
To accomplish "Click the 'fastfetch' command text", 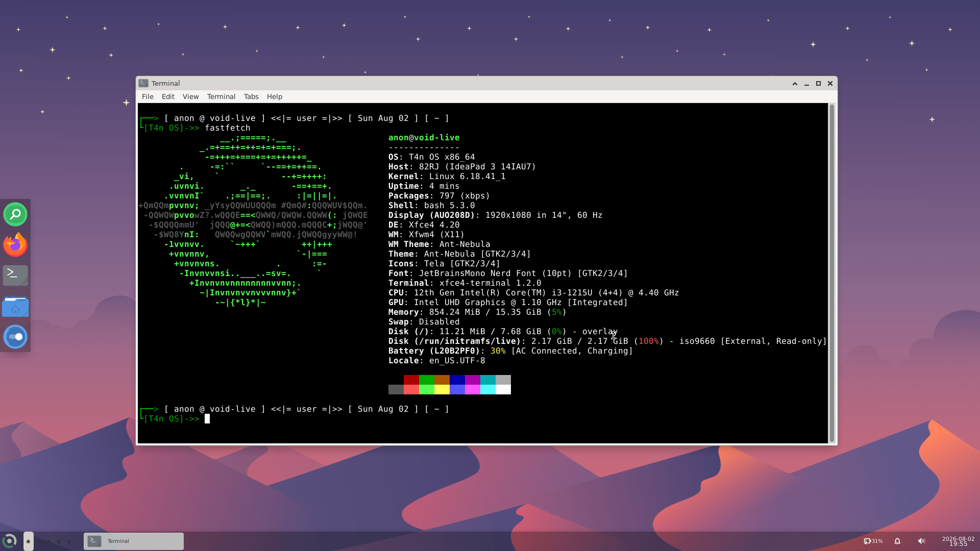I will (x=228, y=128).
